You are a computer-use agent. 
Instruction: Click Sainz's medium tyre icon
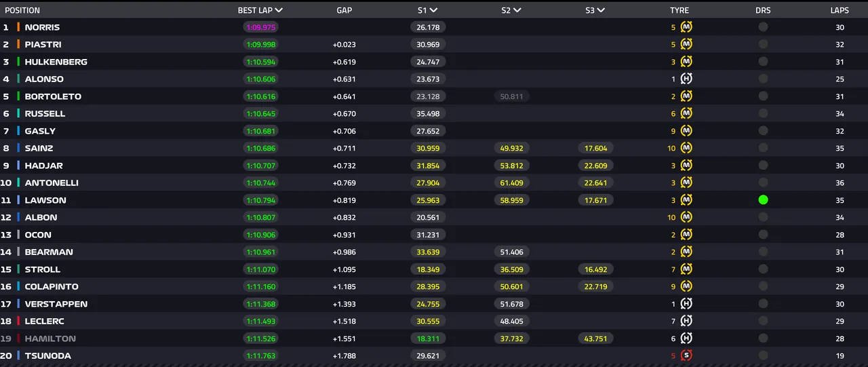686,148
